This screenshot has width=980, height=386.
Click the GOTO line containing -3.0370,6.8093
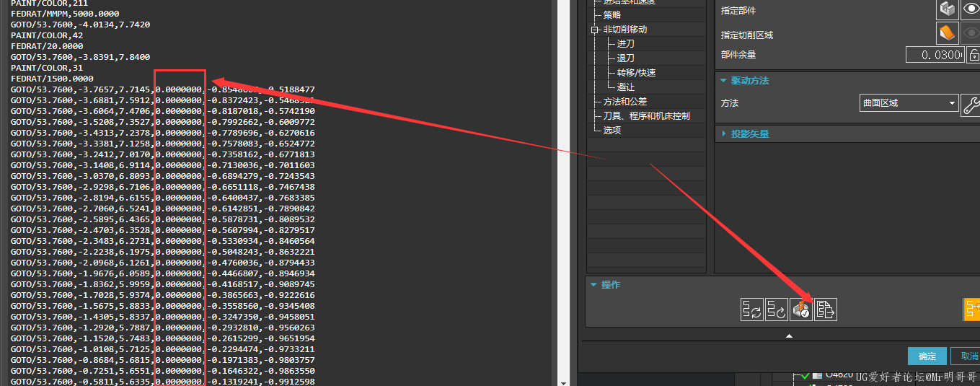(162, 176)
